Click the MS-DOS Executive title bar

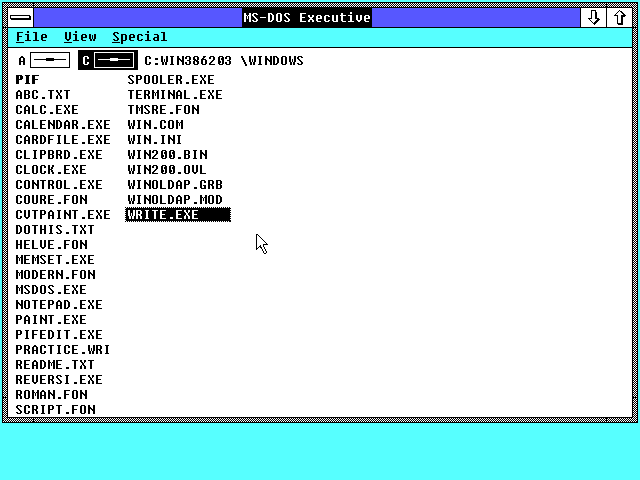click(307, 18)
